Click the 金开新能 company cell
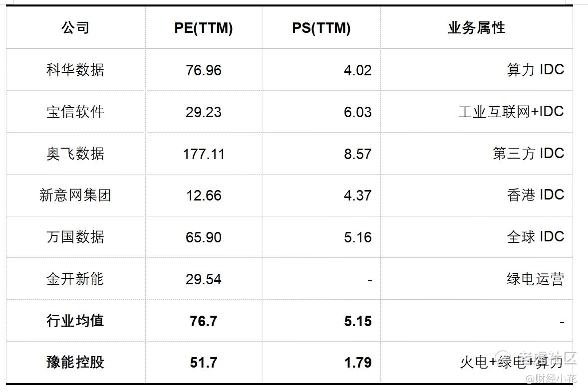This screenshot has height=392, width=588. point(75,279)
